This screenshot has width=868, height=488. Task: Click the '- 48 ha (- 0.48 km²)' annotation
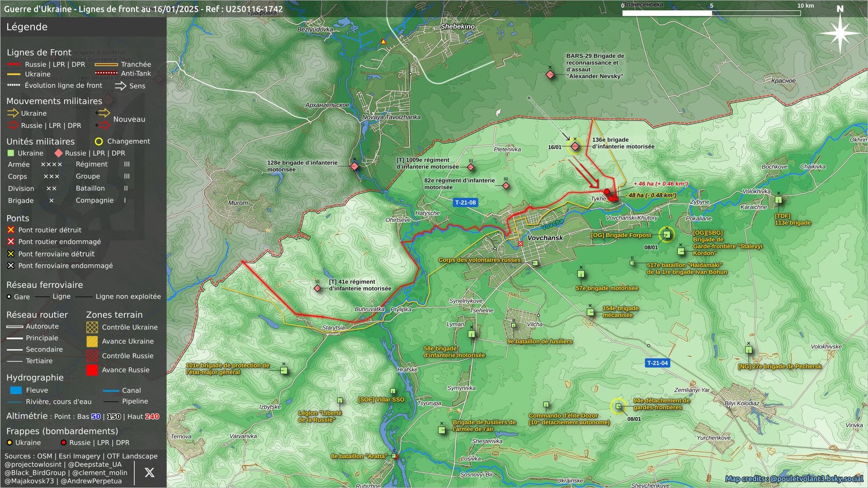[x=651, y=196]
